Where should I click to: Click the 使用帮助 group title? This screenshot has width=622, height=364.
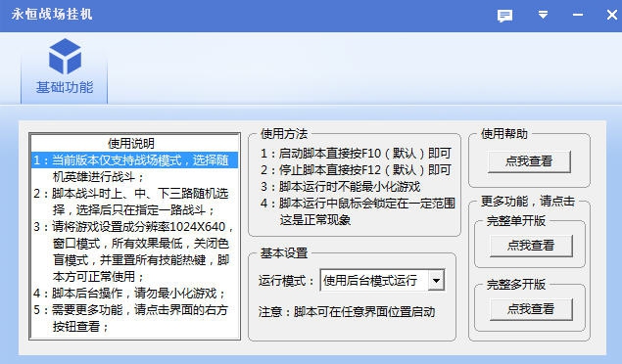[504, 134]
